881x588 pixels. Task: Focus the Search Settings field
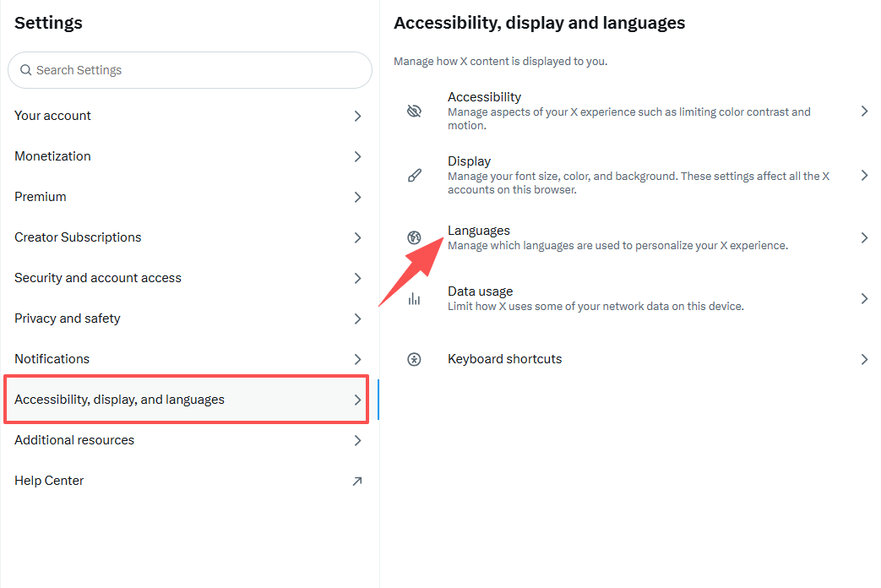coord(190,70)
